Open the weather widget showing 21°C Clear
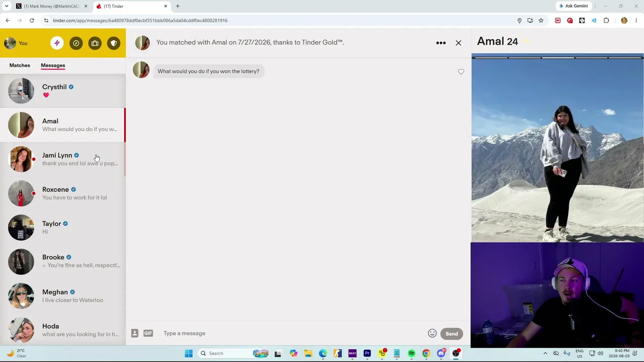Viewport: 644px width, 362px height. coord(16,353)
